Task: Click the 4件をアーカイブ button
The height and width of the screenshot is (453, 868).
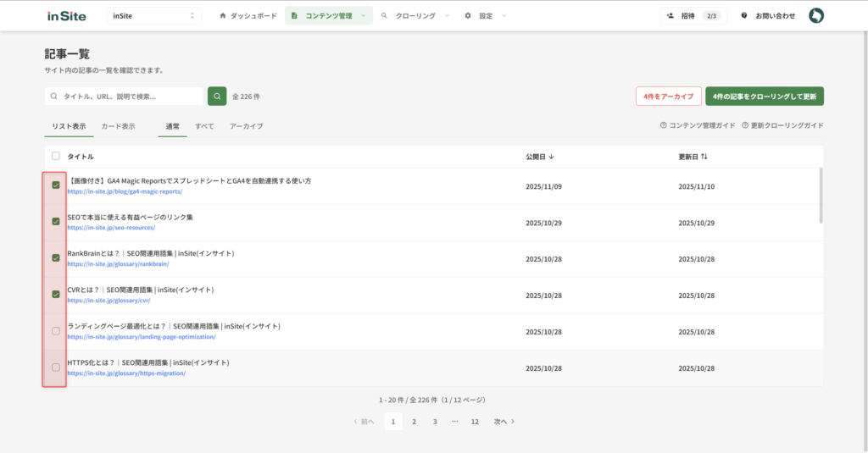Action: (669, 97)
